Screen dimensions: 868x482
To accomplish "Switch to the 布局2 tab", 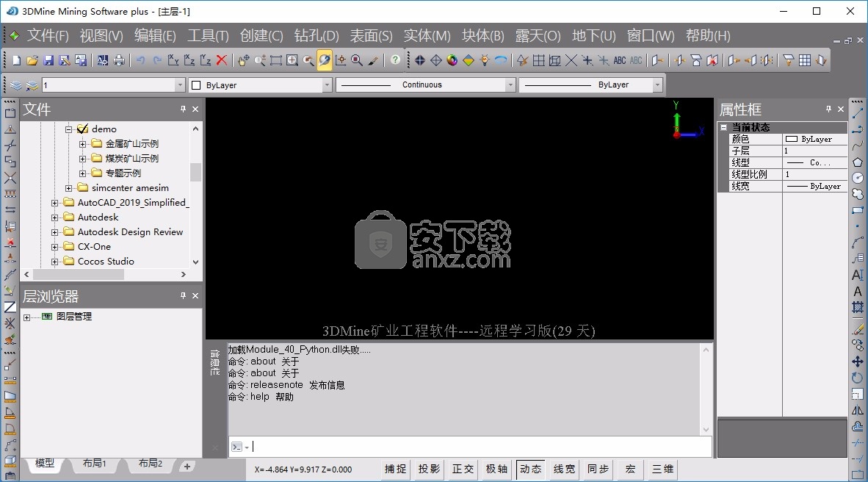I will (150, 464).
